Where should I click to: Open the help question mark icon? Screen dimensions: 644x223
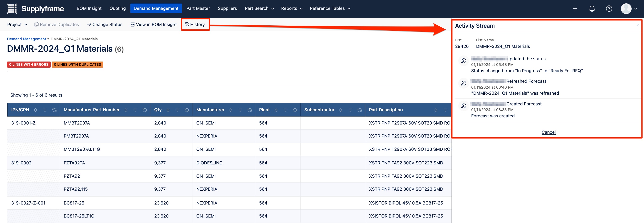[x=609, y=9]
